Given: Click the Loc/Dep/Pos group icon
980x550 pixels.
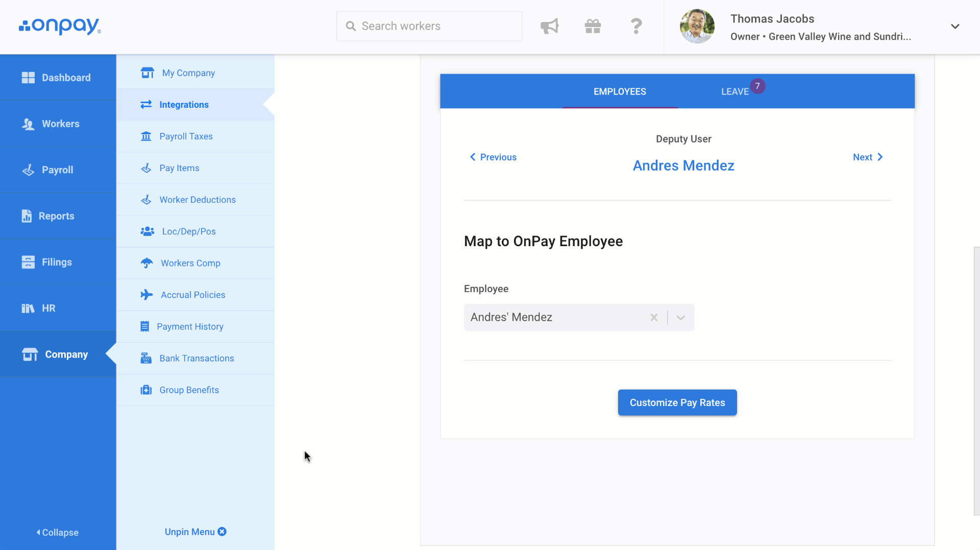Looking at the screenshot, I should (148, 231).
